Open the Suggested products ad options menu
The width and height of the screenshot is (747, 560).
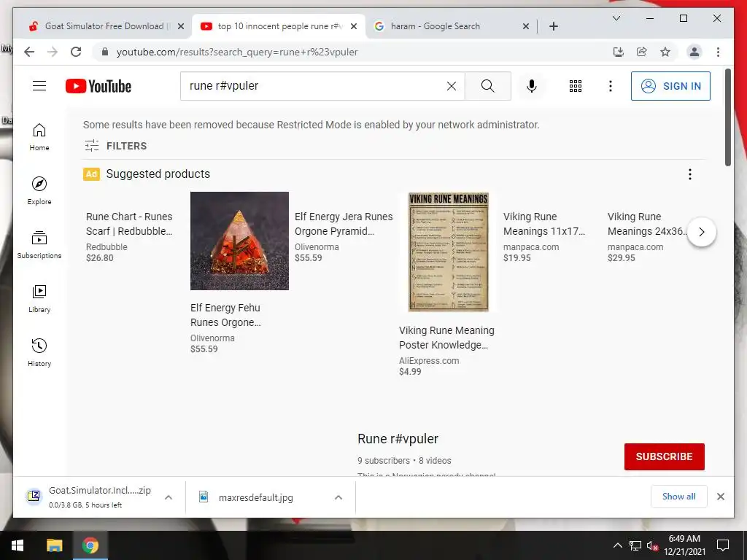click(x=690, y=174)
